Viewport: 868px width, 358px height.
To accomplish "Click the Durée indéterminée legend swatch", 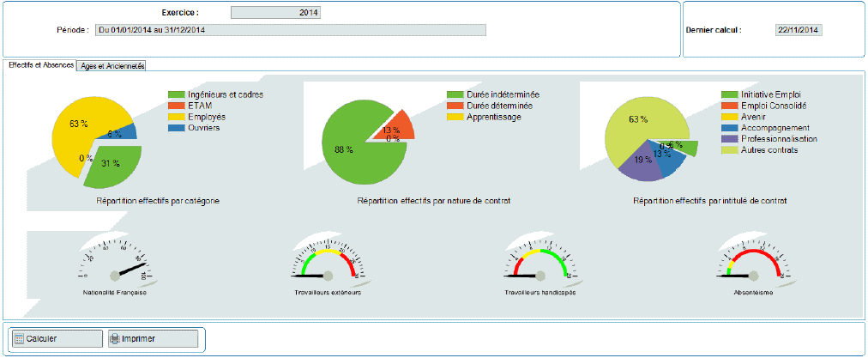I will pyautogui.click(x=455, y=94).
